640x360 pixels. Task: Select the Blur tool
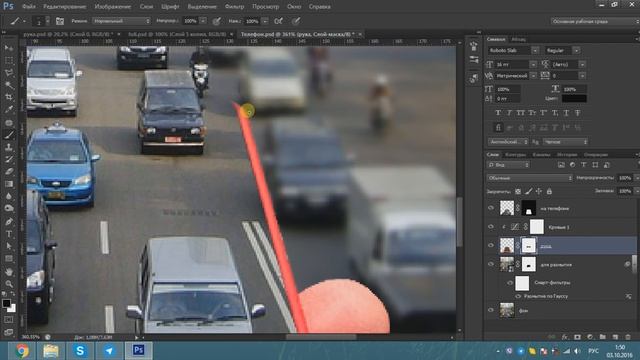tap(9, 196)
